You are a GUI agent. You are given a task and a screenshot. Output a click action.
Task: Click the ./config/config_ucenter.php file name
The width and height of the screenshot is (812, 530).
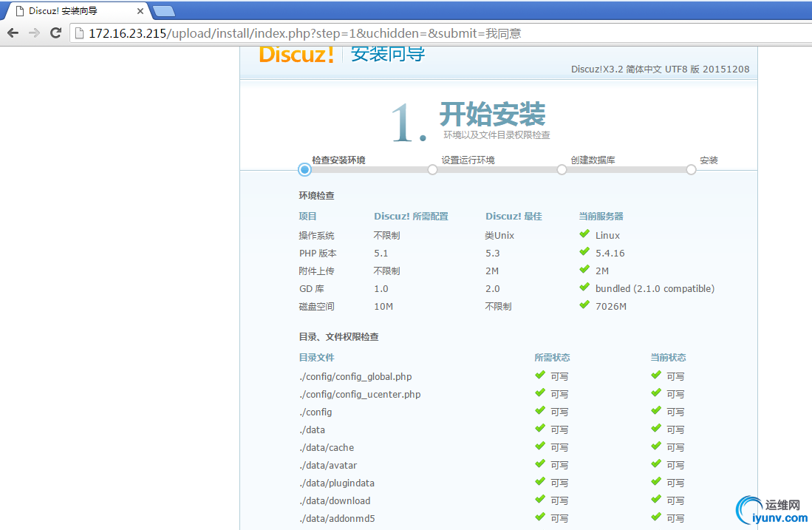click(360, 394)
